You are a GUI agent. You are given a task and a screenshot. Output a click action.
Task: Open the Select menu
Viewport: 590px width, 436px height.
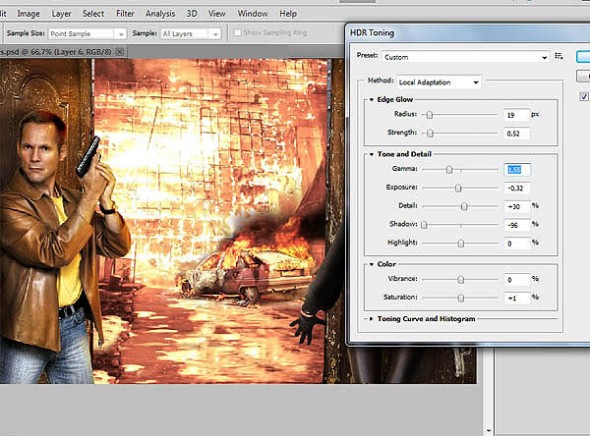93,14
